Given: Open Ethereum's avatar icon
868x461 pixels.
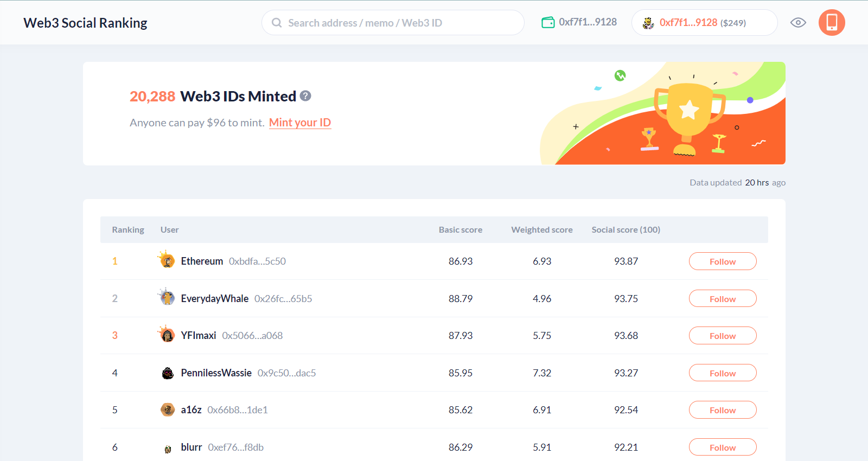Looking at the screenshot, I should coord(167,260).
